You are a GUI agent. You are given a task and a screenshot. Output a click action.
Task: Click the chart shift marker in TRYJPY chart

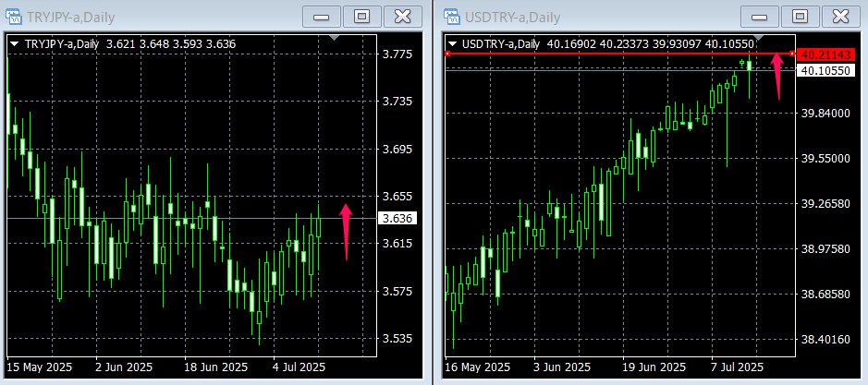[x=334, y=38]
